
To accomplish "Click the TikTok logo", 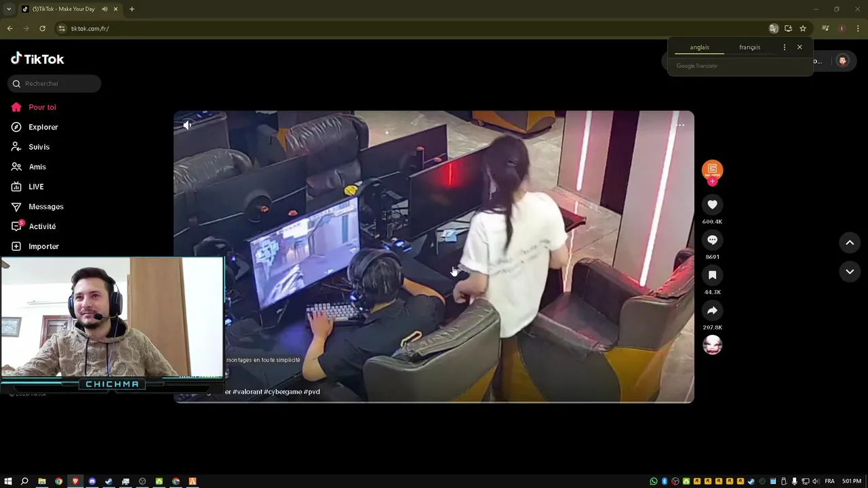I will [x=37, y=59].
